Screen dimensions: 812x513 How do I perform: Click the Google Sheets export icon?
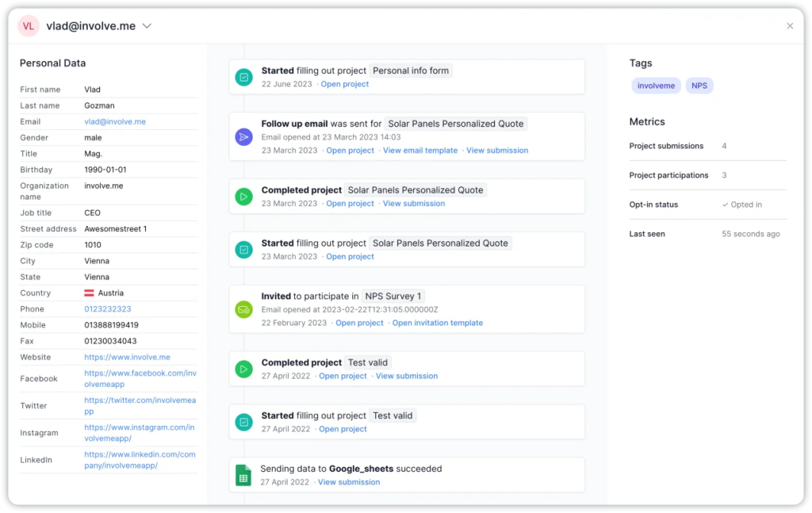coord(243,474)
